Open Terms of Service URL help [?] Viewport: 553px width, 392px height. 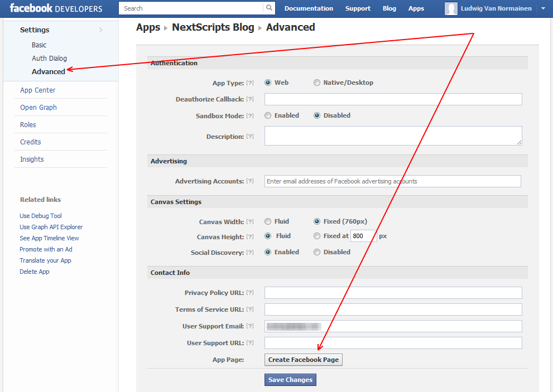tap(250, 309)
